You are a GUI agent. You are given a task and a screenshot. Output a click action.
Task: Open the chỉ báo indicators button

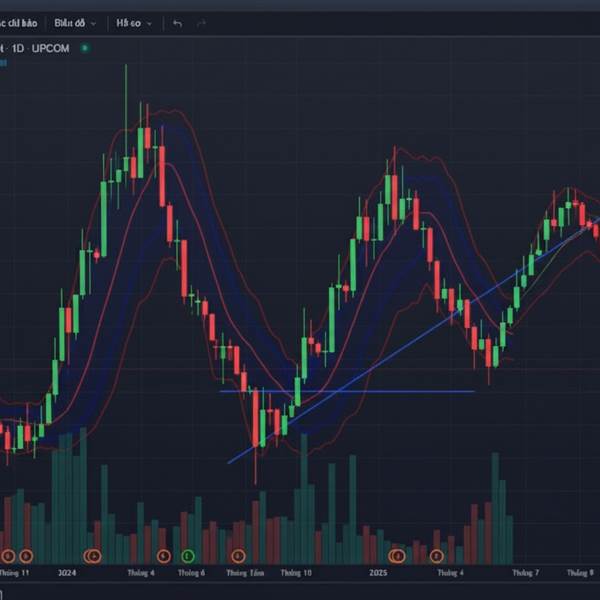19,23
